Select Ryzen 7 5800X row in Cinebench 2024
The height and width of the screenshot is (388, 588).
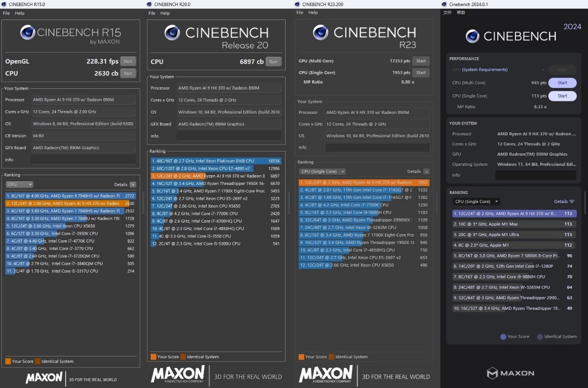[x=514, y=256]
